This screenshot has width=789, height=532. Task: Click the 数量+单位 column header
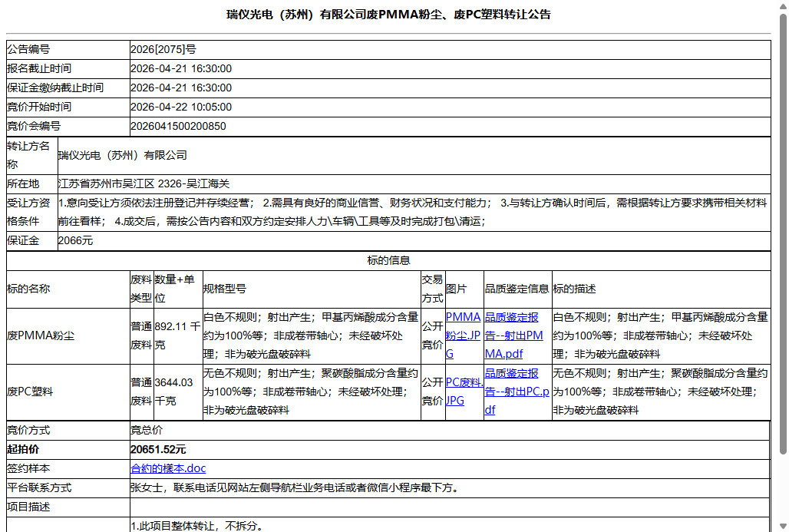tap(174, 289)
